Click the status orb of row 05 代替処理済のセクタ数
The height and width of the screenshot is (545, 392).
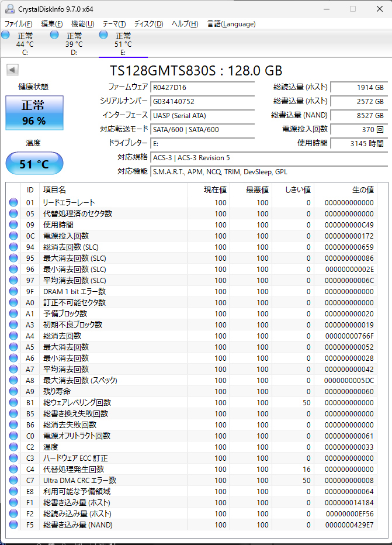pyautogui.click(x=13, y=213)
